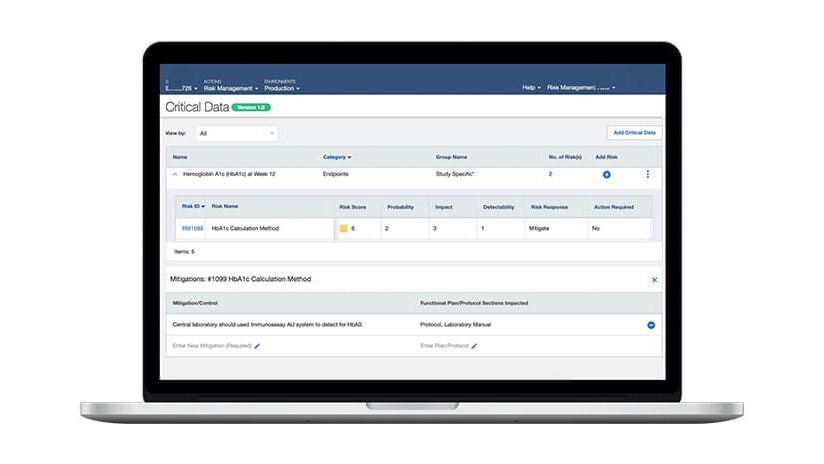Viewport: 824px width, 464px height.
Task: Click the Version 1.0 green badge
Action: [251, 107]
